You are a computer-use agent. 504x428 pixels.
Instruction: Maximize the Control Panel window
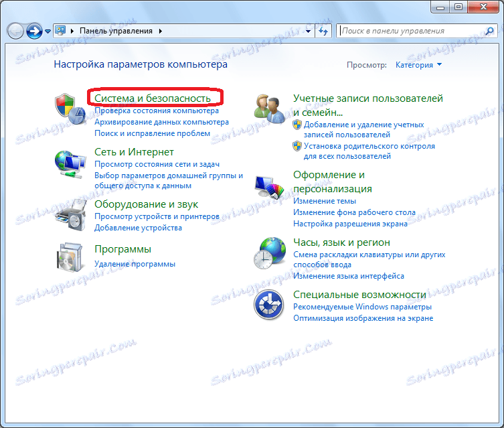point(458,7)
